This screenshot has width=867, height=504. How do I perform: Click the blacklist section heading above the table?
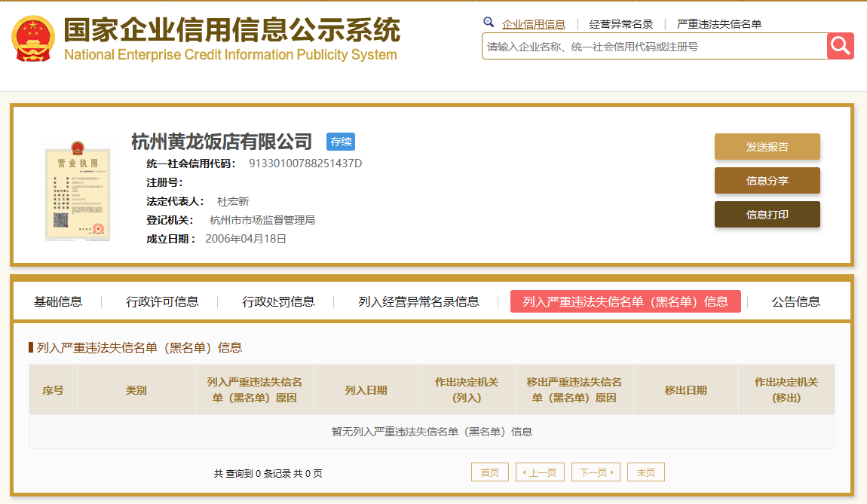click(x=139, y=347)
